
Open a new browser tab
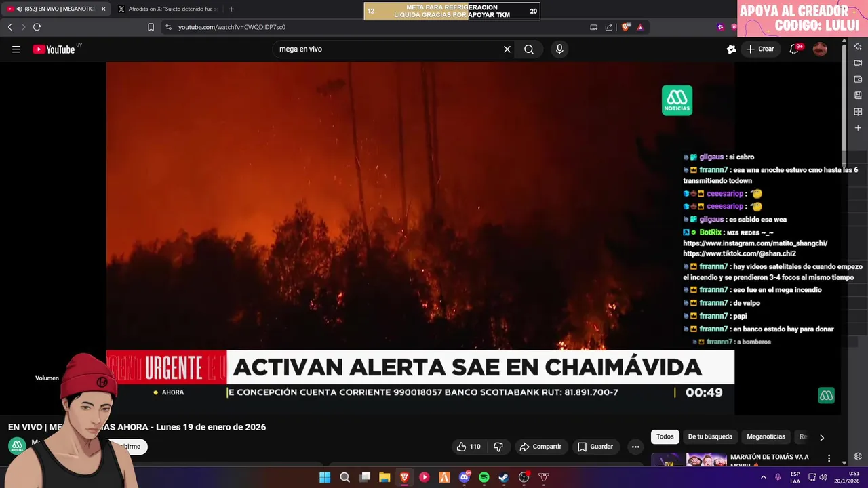tap(231, 9)
